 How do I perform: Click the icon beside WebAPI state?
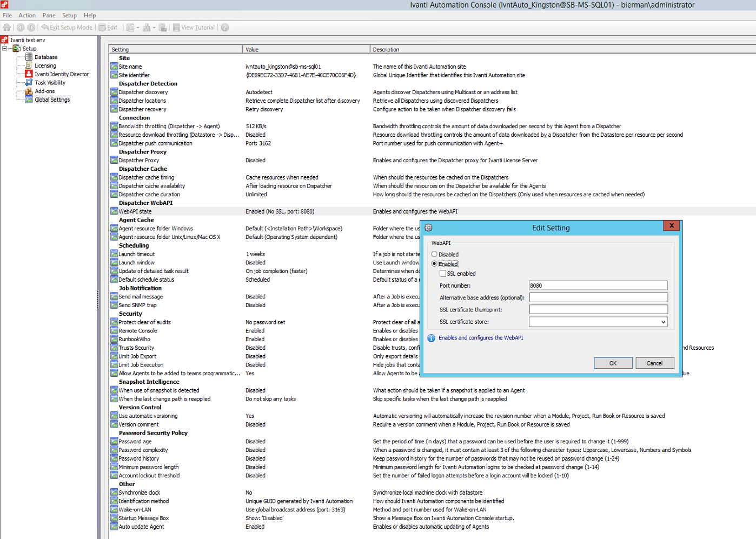[114, 211]
